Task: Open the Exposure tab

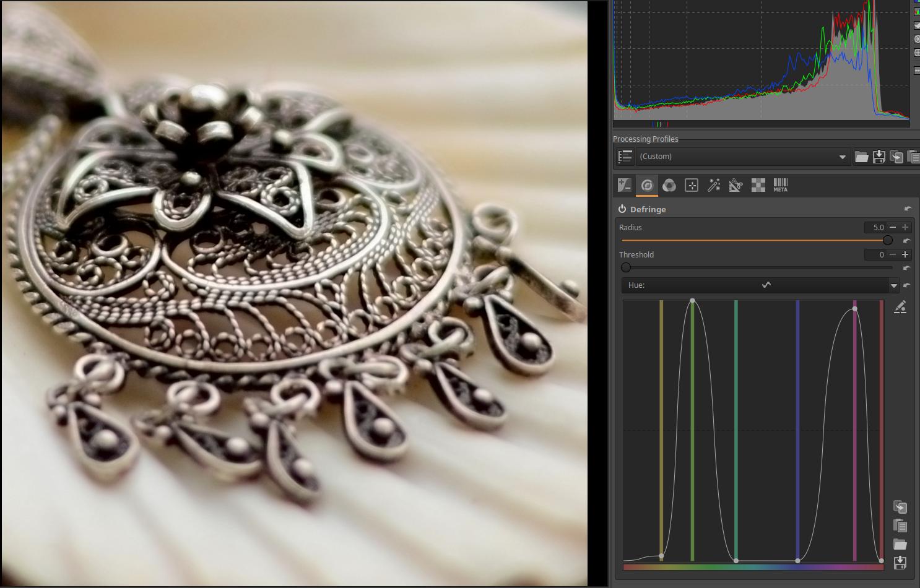Action: coord(624,185)
